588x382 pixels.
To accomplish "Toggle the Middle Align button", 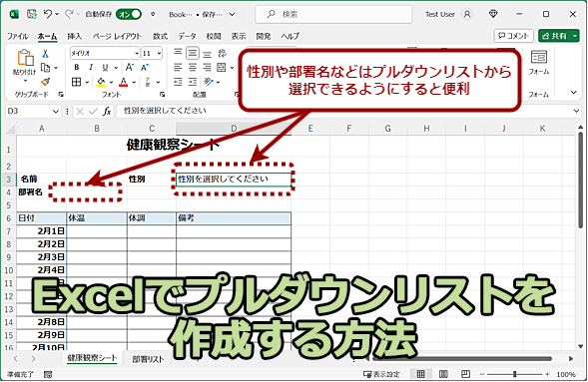I will pyautogui.click(x=193, y=53).
